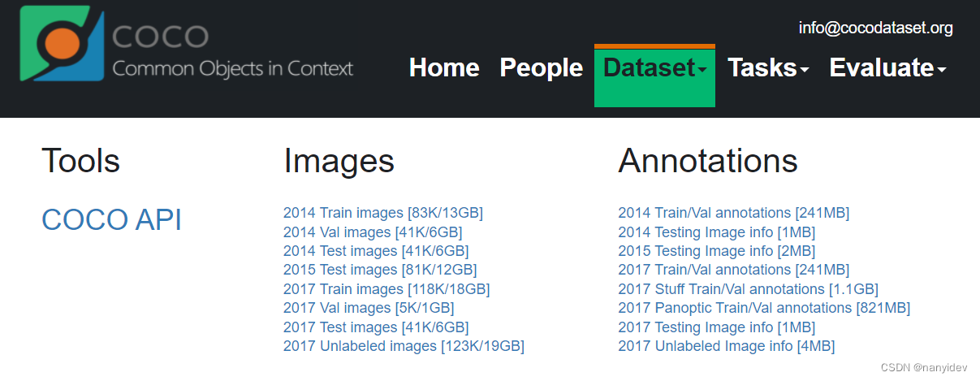The height and width of the screenshot is (381, 980).
Task: Expand the Evaluate dropdown menu
Action: point(887,67)
